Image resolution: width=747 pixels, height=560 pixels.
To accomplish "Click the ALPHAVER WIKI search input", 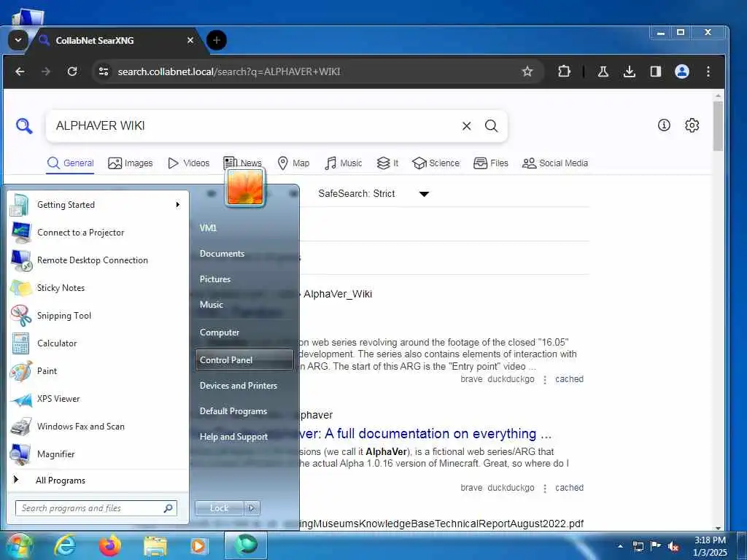I will [x=252, y=125].
